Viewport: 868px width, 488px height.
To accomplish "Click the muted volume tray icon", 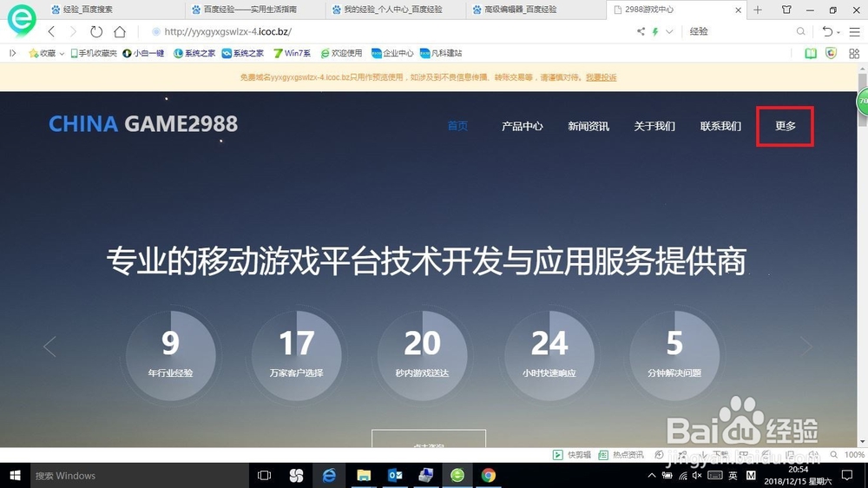I will (x=697, y=475).
